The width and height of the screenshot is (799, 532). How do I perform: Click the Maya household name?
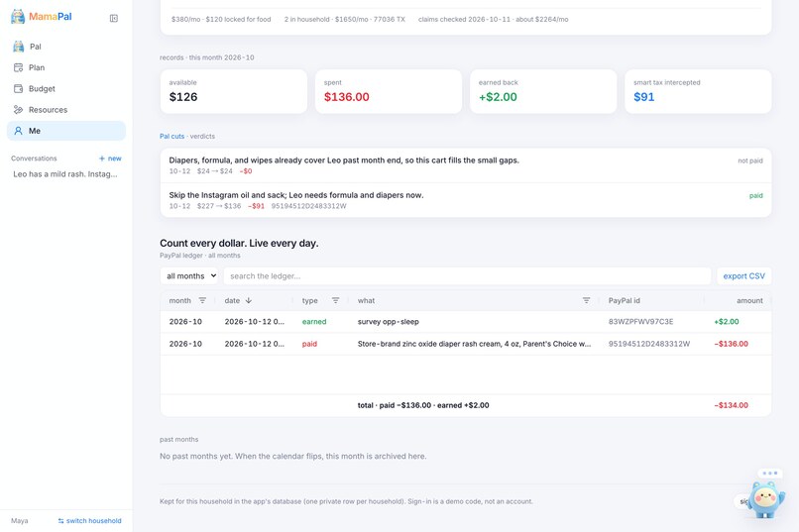click(x=20, y=521)
